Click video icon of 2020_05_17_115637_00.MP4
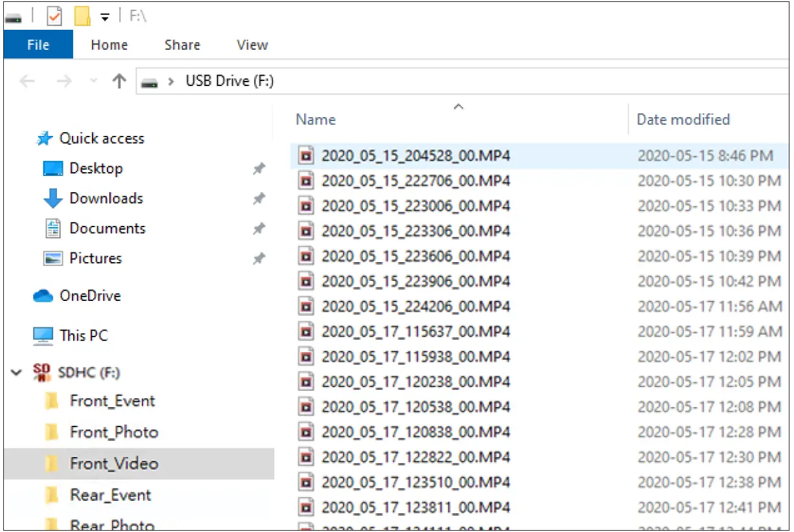 pyautogui.click(x=307, y=331)
